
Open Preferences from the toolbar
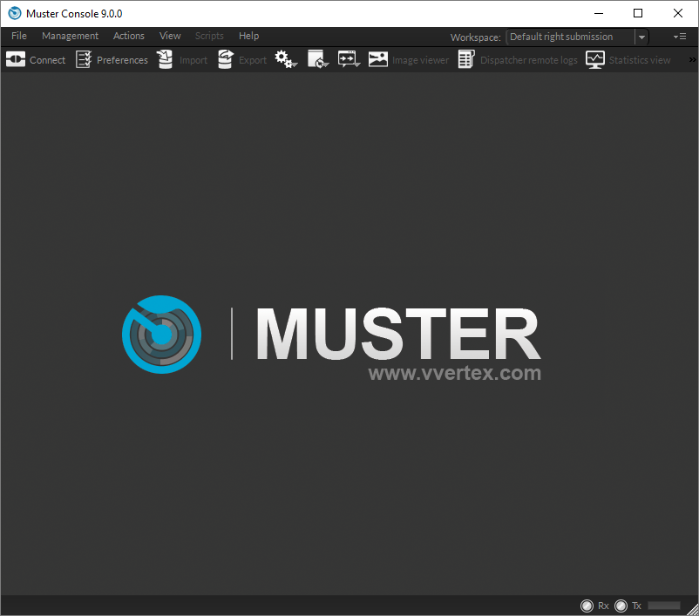85,59
